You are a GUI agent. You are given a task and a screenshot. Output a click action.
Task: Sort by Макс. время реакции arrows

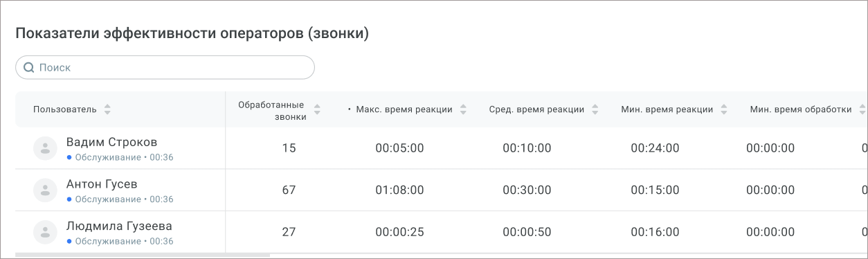tap(463, 109)
